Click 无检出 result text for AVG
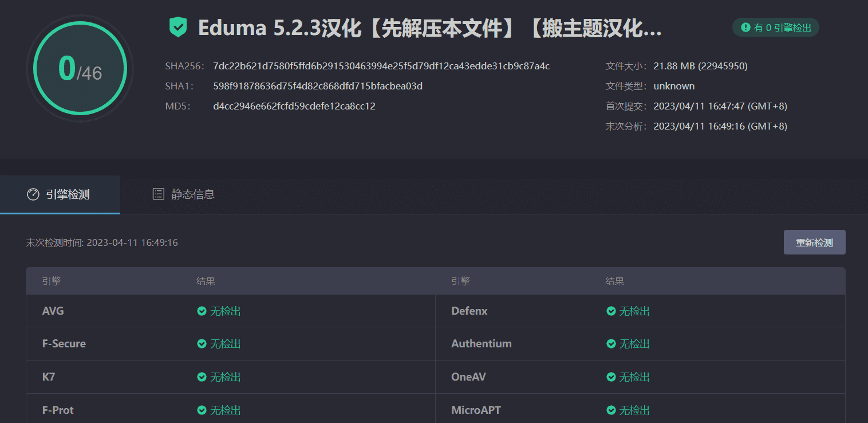The height and width of the screenshot is (423, 868). 226,311
